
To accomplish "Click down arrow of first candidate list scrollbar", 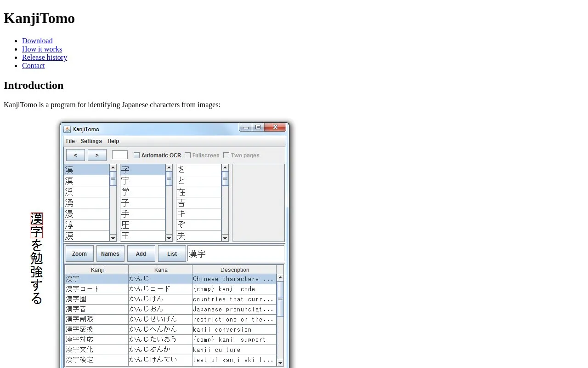I will (113, 238).
